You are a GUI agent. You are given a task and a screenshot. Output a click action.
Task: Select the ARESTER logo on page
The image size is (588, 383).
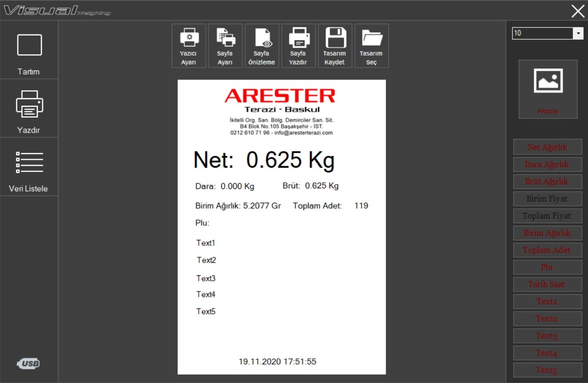[x=280, y=101]
